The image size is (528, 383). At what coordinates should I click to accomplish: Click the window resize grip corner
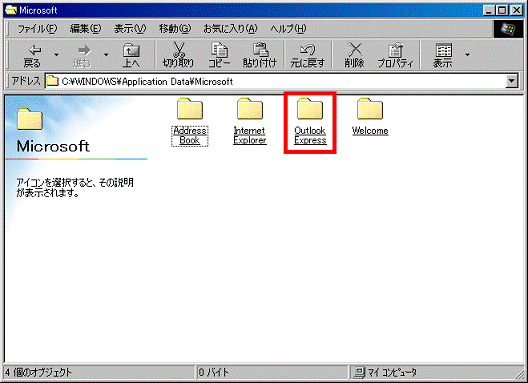(x=520, y=374)
